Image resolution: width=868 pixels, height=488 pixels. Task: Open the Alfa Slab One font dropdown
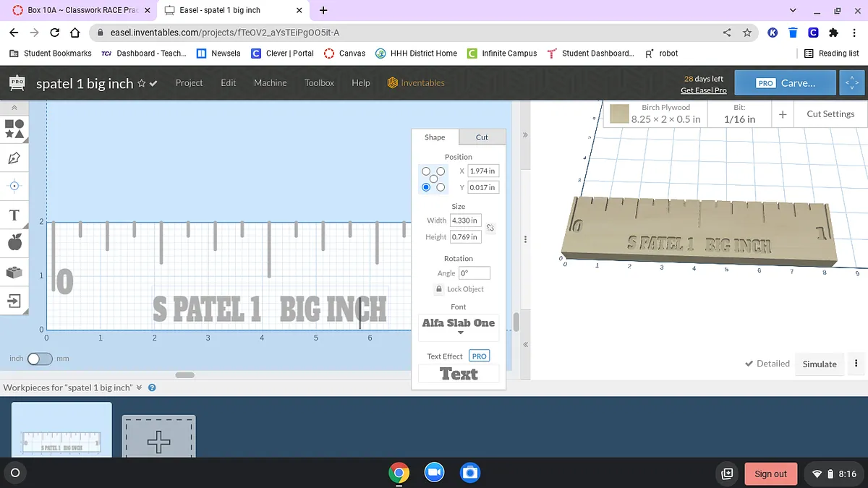[x=459, y=325]
